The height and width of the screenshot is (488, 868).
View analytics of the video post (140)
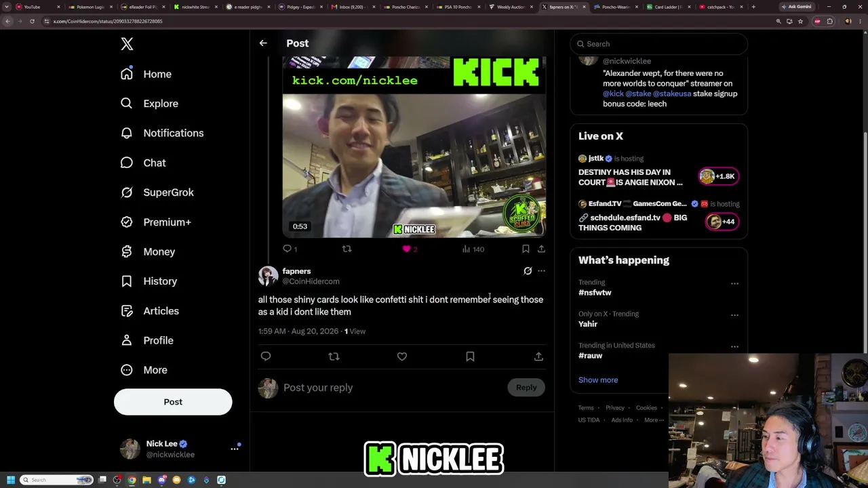click(473, 249)
